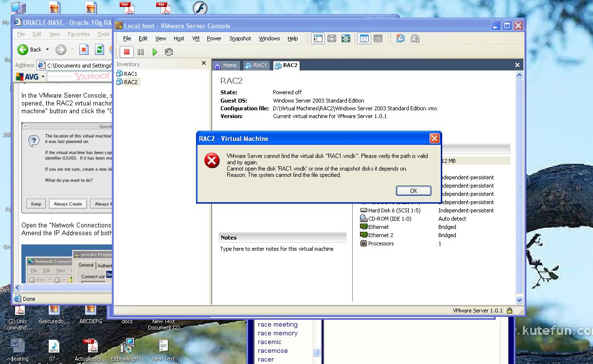The image size is (593, 364).
Task: Click the Forward arrow in Internet Explorer
Action: 61,50
